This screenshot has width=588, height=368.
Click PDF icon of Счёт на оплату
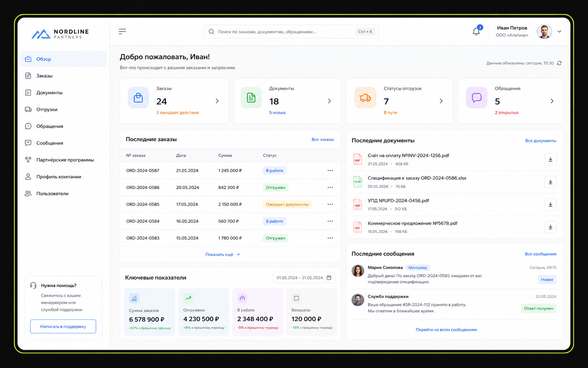pyautogui.click(x=357, y=160)
